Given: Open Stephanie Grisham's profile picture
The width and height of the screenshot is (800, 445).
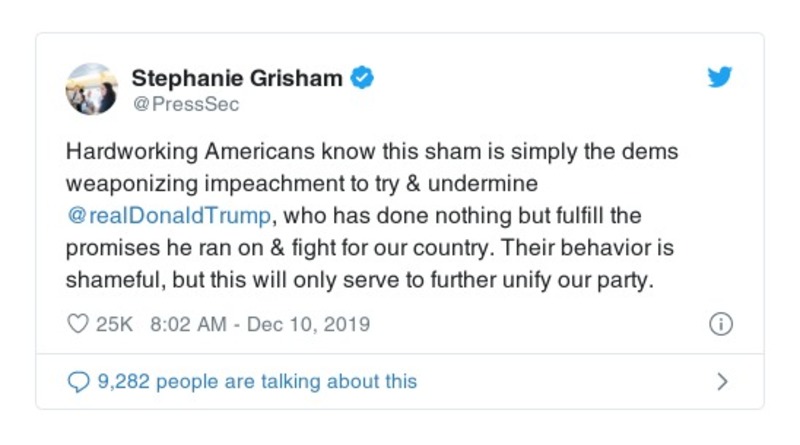Looking at the screenshot, I should click(92, 89).
